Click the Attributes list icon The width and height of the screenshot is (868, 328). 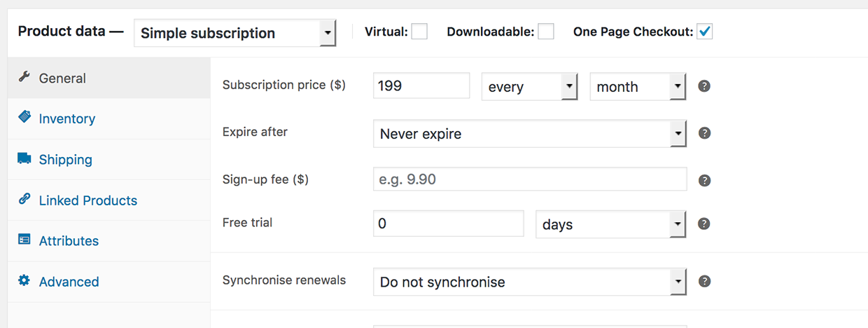pyautogui.click(x=24, y=240)
